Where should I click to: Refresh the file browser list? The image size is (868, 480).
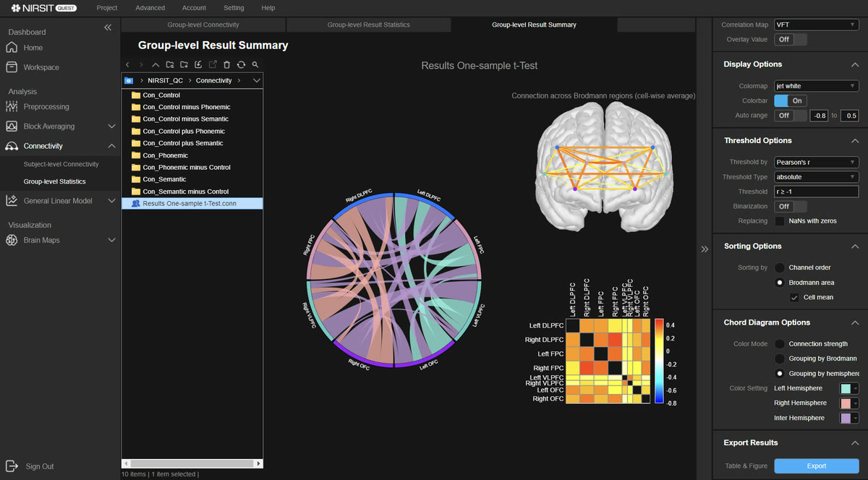[x=241, y=64]
